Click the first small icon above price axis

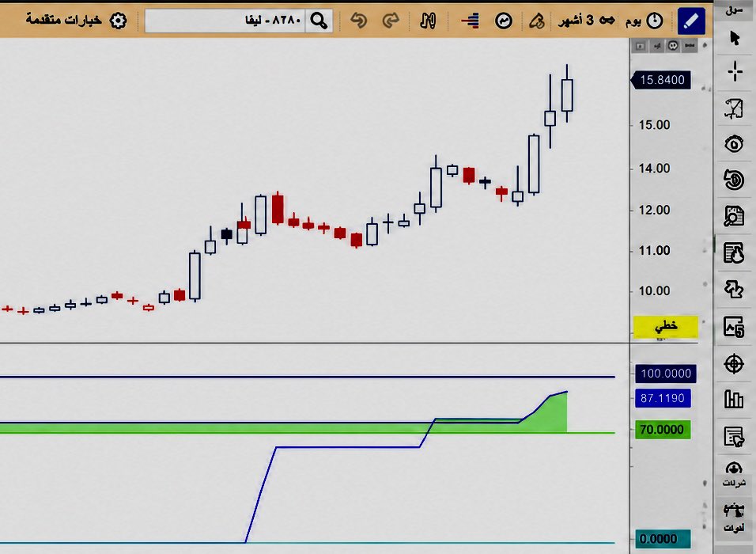pyautogui.click(x=641, y=46)
